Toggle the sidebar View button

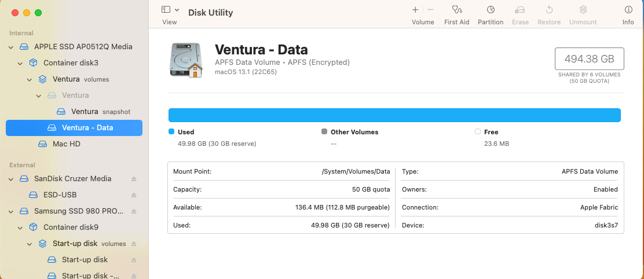(166, 10)
